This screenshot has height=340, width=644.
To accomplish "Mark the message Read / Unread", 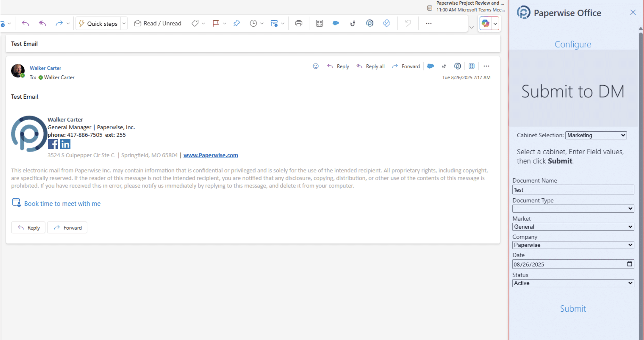I will [x=158, y=23].
